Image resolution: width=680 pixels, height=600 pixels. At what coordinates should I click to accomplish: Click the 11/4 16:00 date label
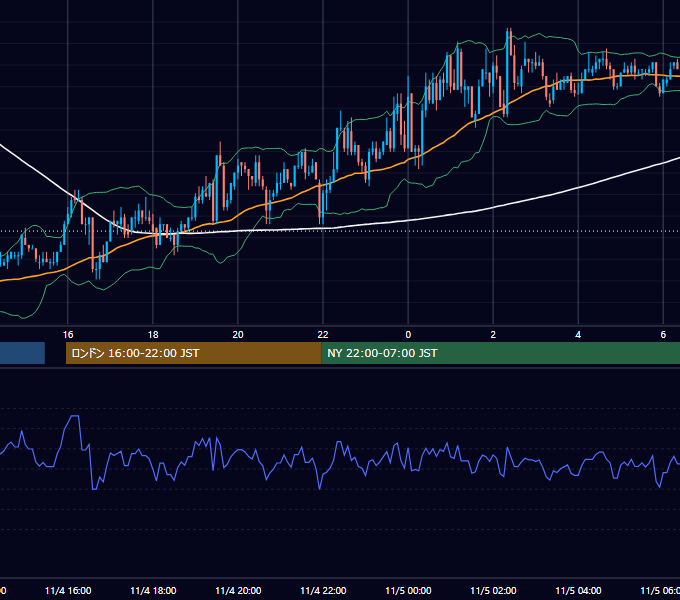[x=68, y=591]
